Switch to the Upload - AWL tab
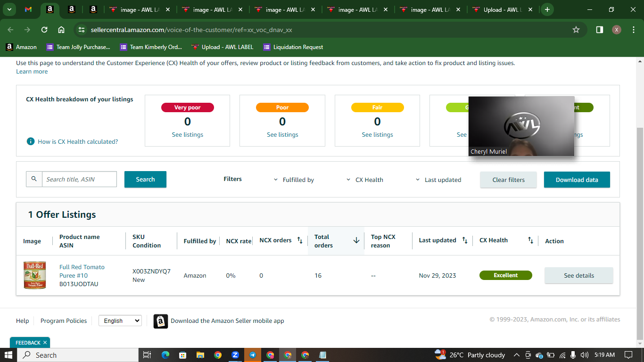 [x=503, y=9]
